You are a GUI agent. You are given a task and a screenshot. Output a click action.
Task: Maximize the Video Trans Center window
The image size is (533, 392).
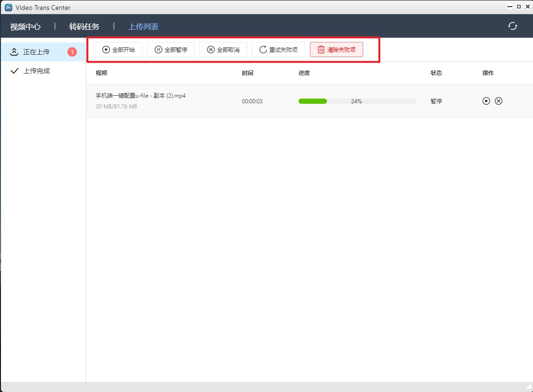click(519, 7)
